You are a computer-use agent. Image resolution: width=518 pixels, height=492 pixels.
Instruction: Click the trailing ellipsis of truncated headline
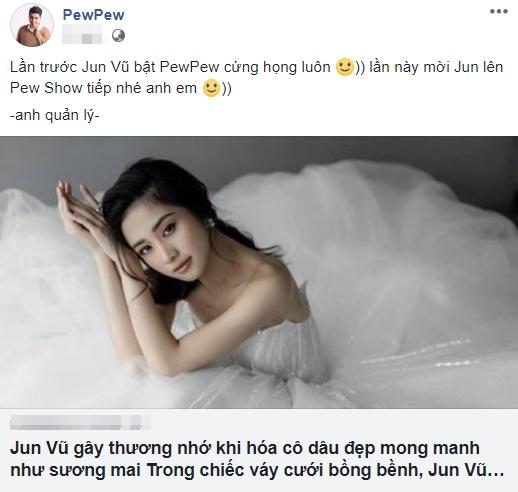pos(498,470)
